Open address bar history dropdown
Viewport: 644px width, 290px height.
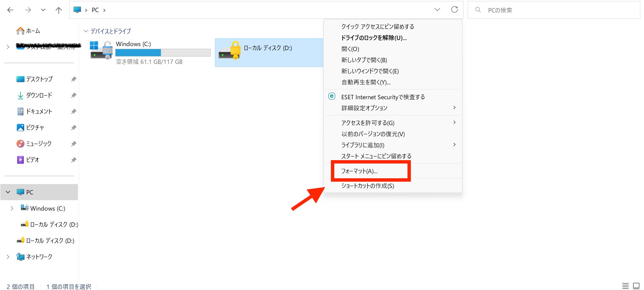[x=437, y=9]
